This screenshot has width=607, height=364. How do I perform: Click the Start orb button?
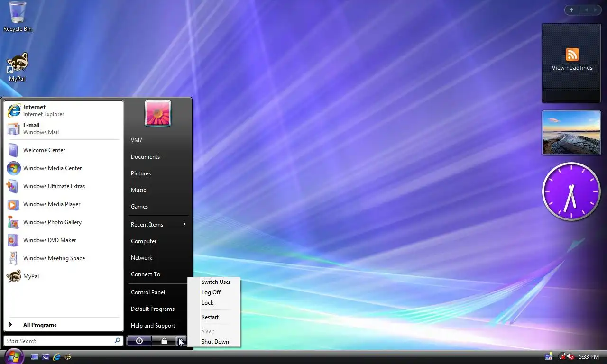(x=14, y=356)
